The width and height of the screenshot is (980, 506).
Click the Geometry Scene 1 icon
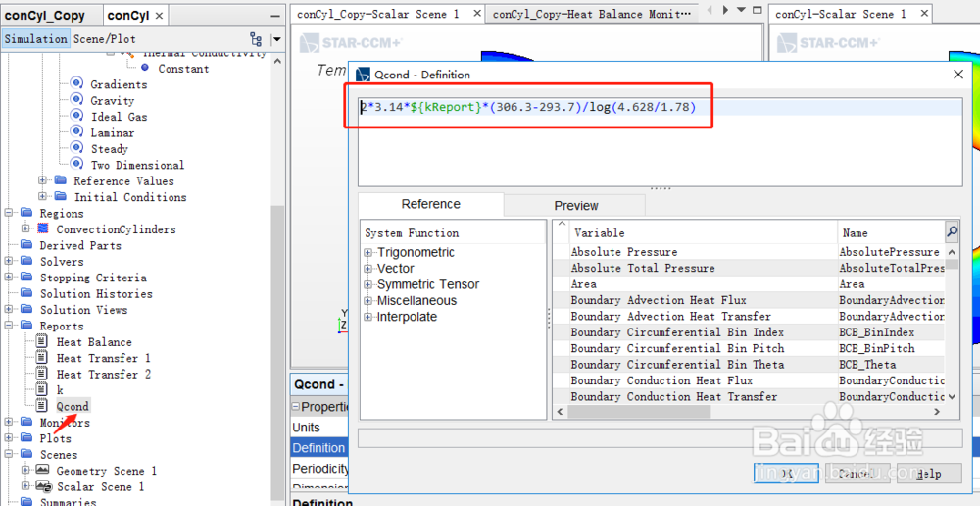[42, 471]
